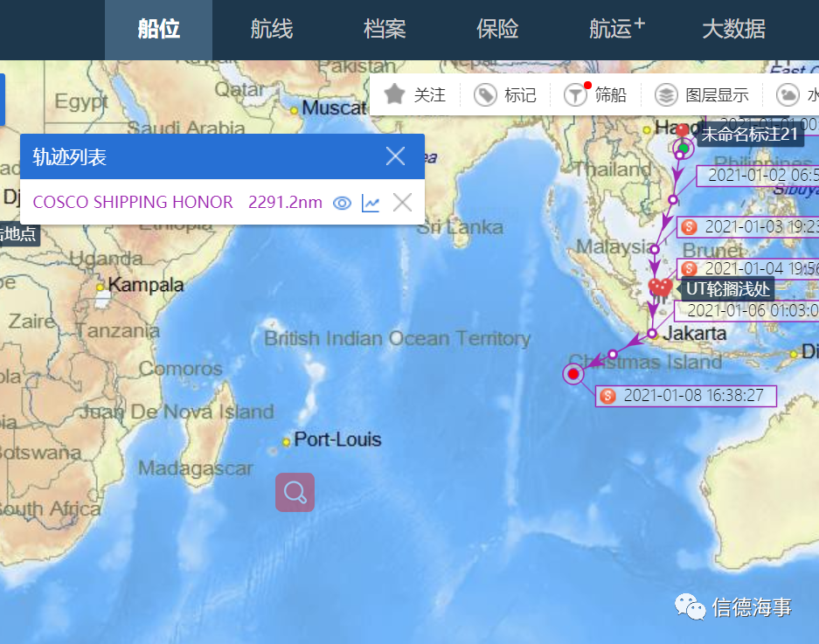Hide the 轨迹列表 panel via its close X
This screenshot has height=644, width=819.
coord(395,156)
